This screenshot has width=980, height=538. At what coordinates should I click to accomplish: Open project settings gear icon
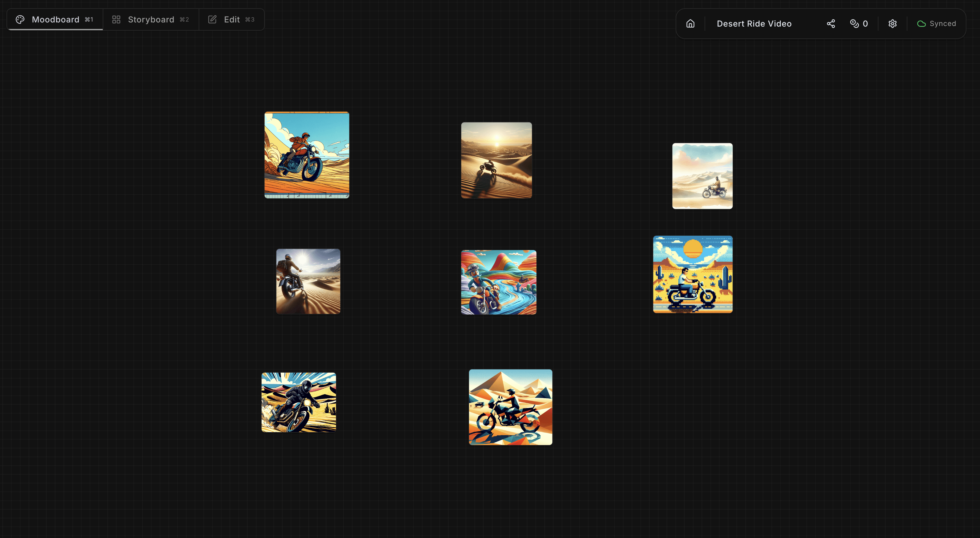(x=892, y=24)
